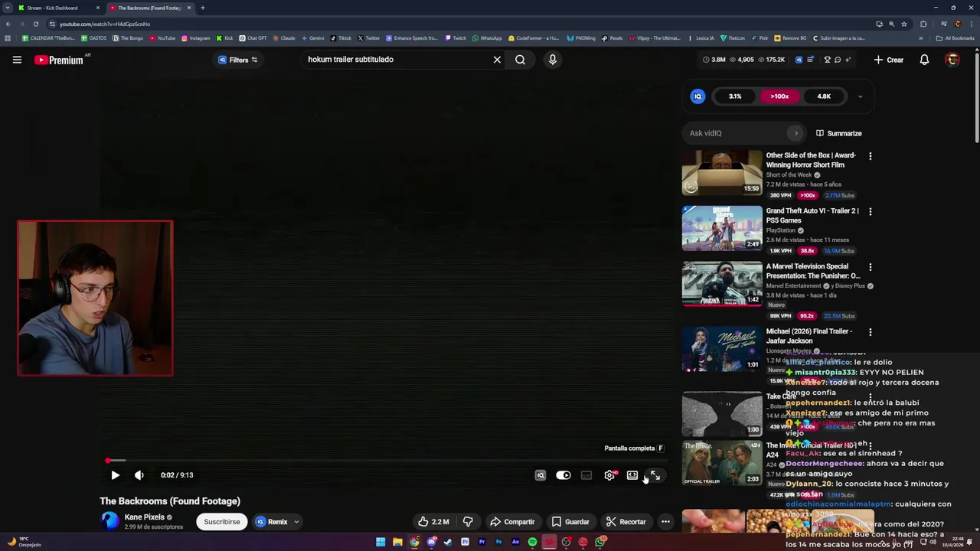Click the address bar URL

click(105, 24)
